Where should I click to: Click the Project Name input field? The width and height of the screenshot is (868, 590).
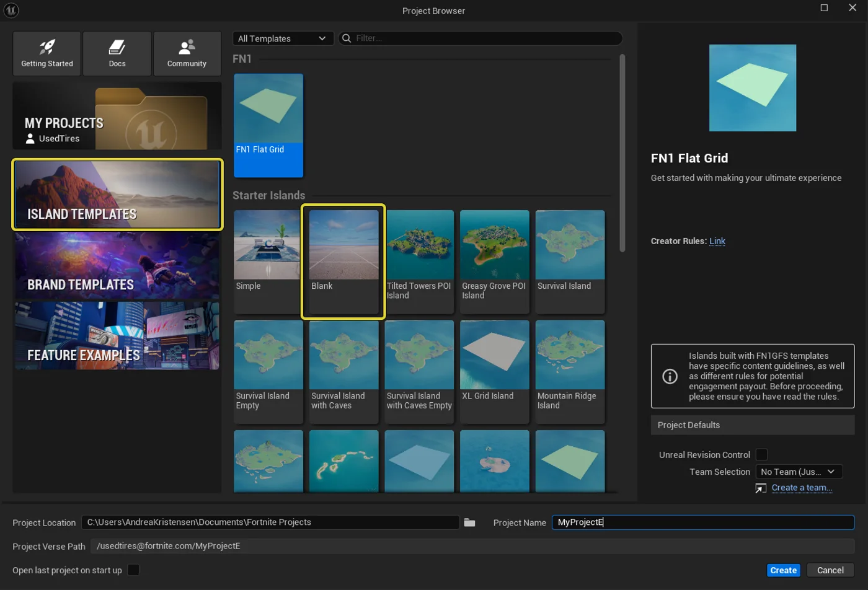703,522
